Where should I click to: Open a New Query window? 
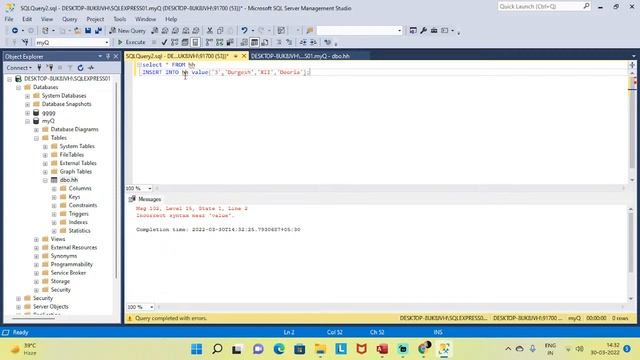(x=127, y=31)
